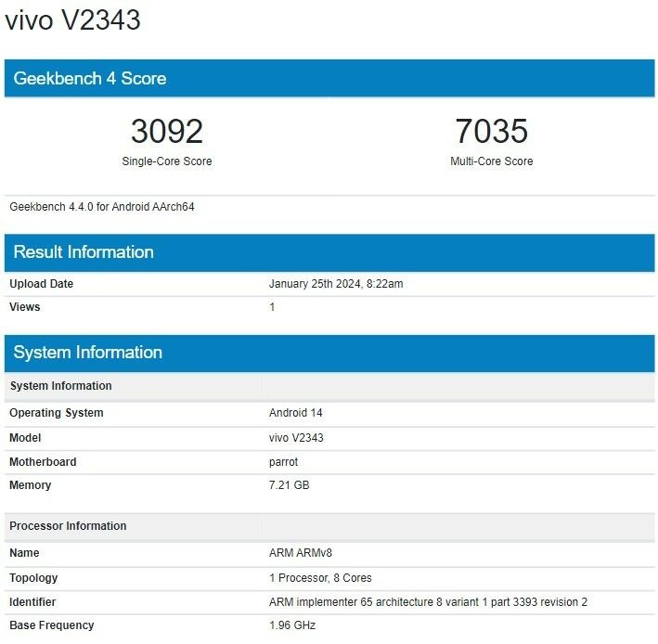Select the Single-Core Score label
This screenshot has height=644, width=658.
pyautogui.click(x=167, y=161)
